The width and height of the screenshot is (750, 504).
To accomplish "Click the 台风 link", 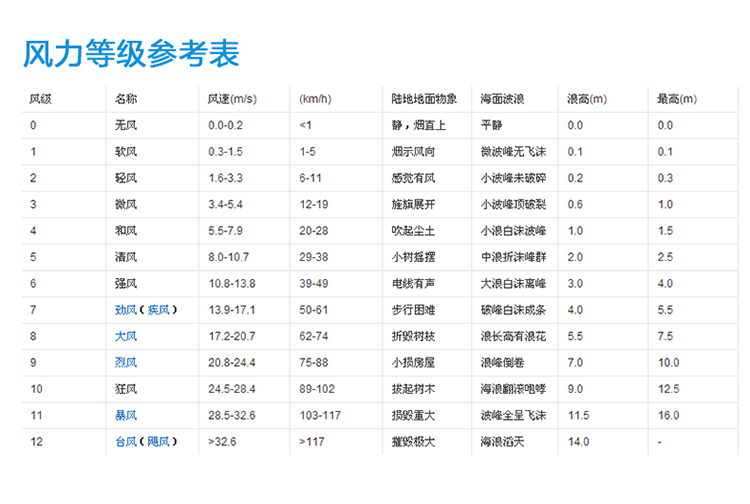I will (x=126, y=440).
